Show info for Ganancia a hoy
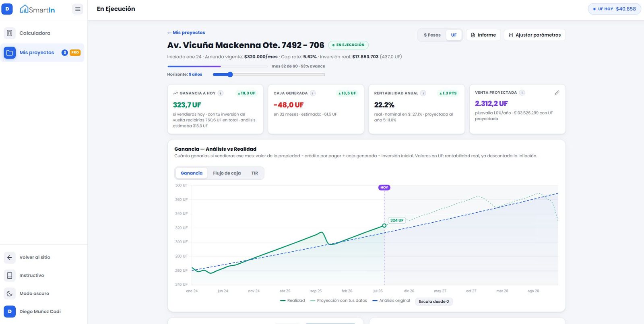Viewport: 644px width, 324px height. coord(221,93)
